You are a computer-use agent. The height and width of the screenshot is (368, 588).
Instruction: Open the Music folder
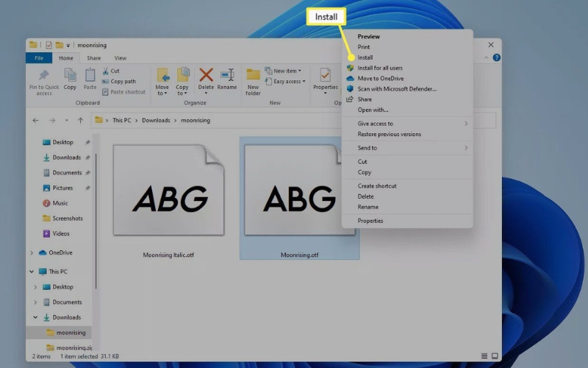[x=60, y=203]
